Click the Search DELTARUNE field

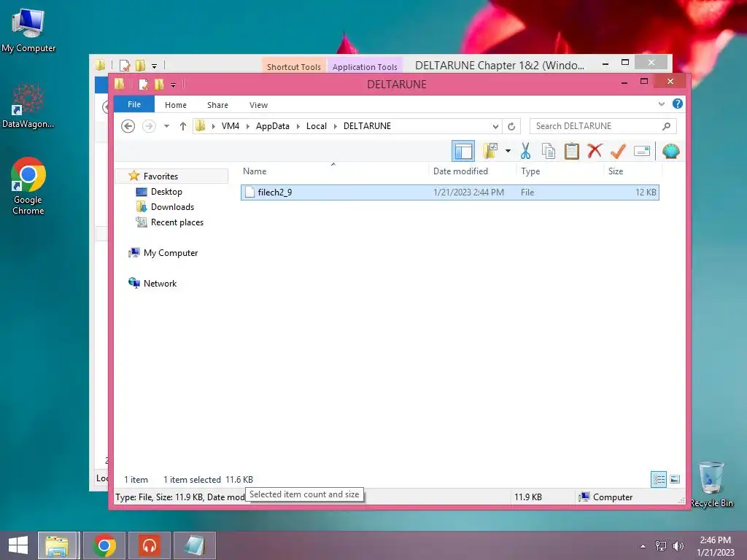pyautogui.click(x=603, y=126)
